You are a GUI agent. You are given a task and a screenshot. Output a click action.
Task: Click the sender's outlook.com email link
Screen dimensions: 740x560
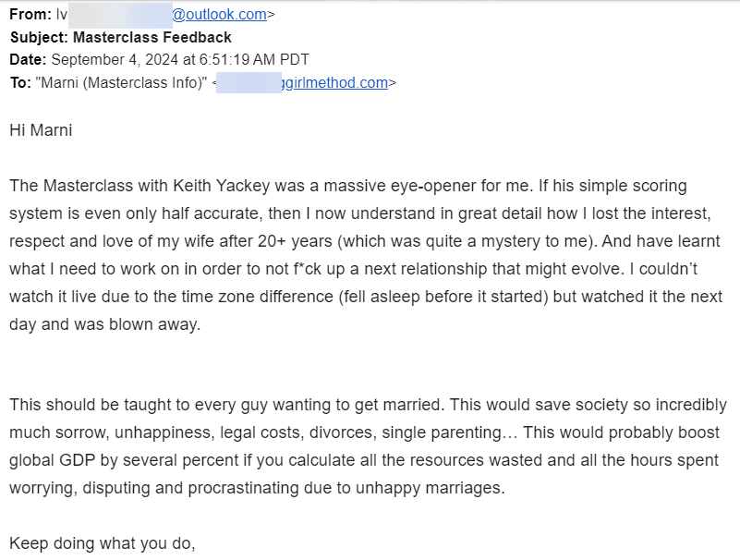219,14
